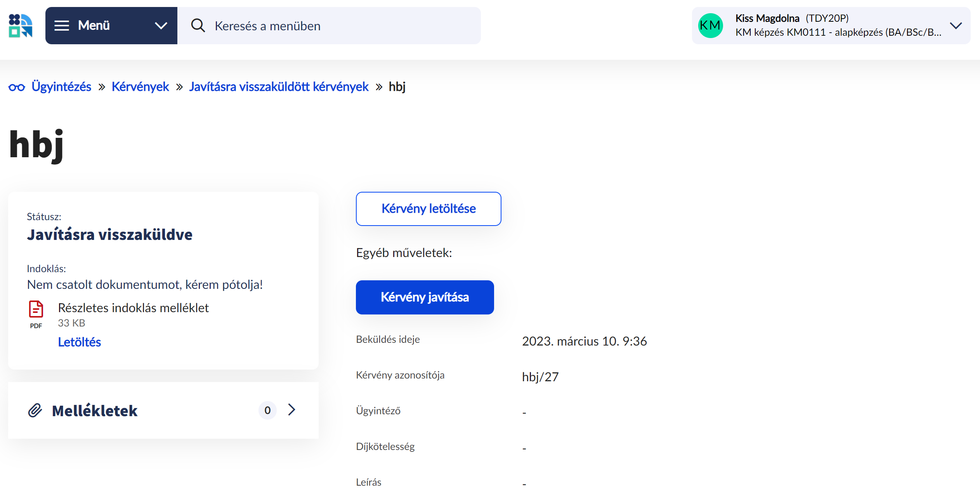The width and height of the screenshot is (980, 495).
Task: Click the KM avatar circle
Action: click(710, 25)
